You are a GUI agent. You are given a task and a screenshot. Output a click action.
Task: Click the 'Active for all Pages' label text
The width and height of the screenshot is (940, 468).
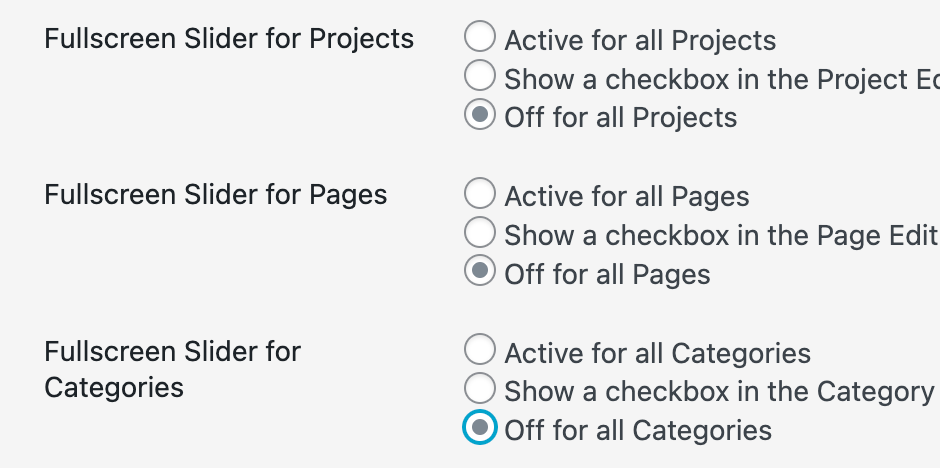627,197
